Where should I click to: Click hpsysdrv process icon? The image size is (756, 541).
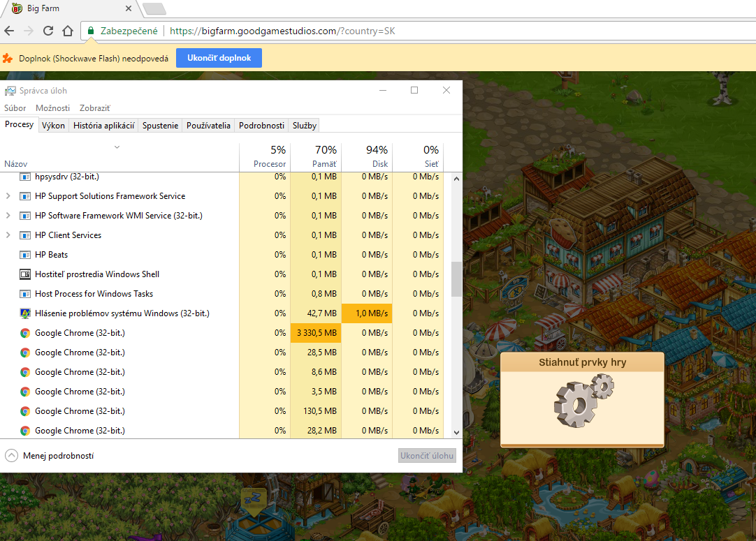[25, 177]
